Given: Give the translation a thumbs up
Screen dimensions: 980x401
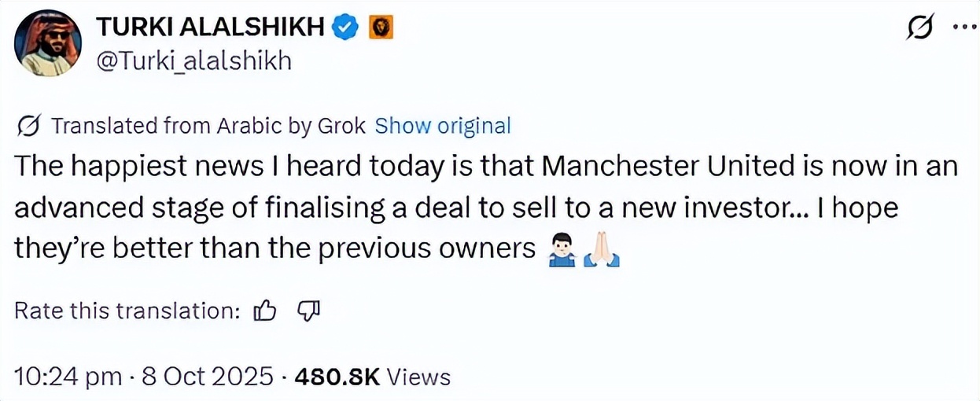Looking at the screenshot, I should (265, 311).
